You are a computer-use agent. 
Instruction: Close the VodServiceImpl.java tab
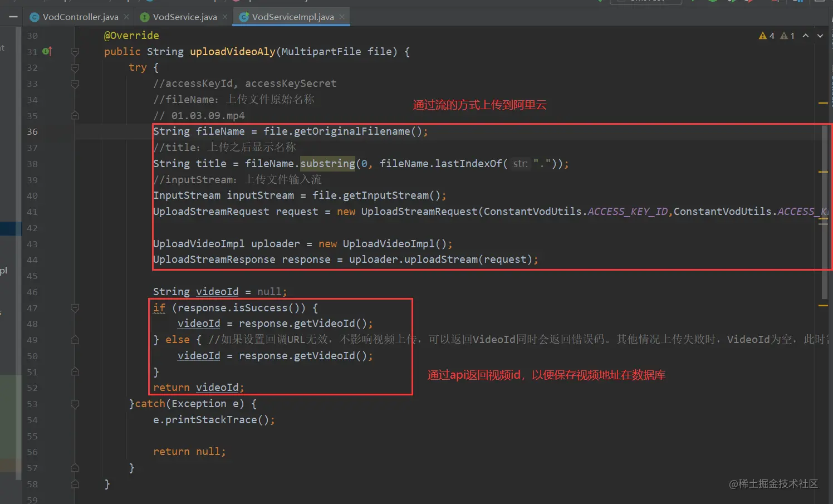point(342,17)
